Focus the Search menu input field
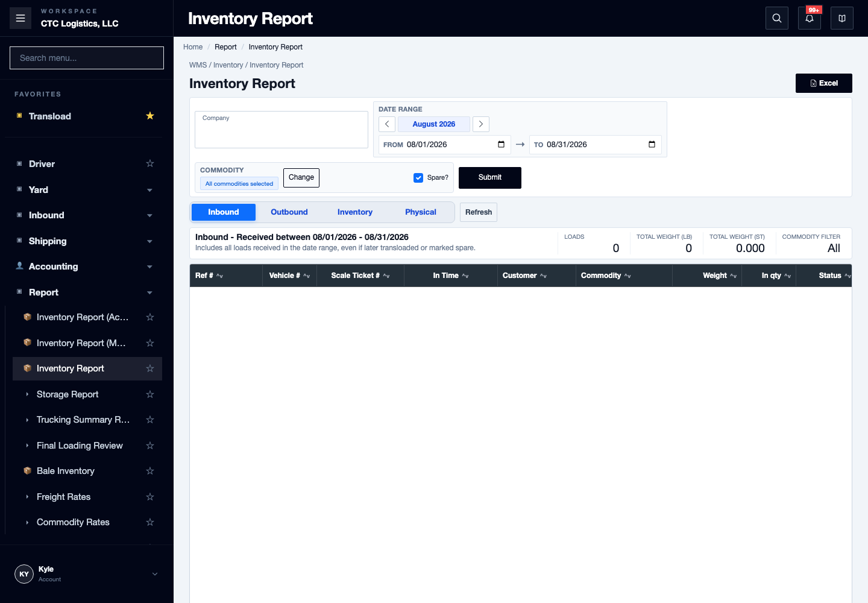The height and width of the screenshot is (603, 868). pos(87,58)
